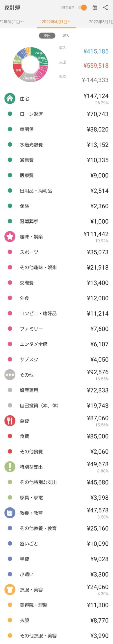Tap the calendar year icon
The width and height of the screenshot is (113, 644).
[x=95, y=8]
